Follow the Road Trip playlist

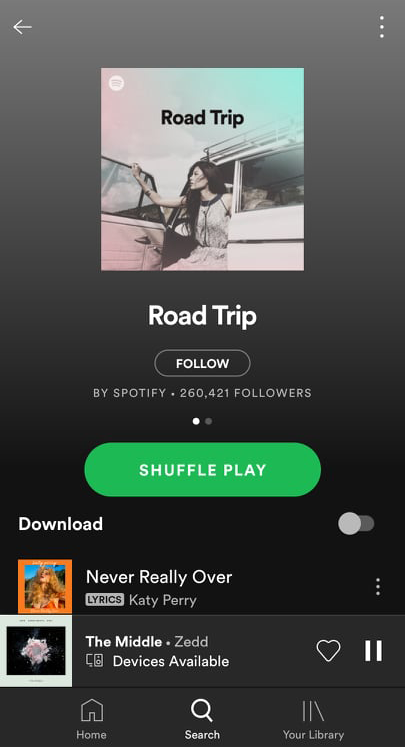[202, 363]
